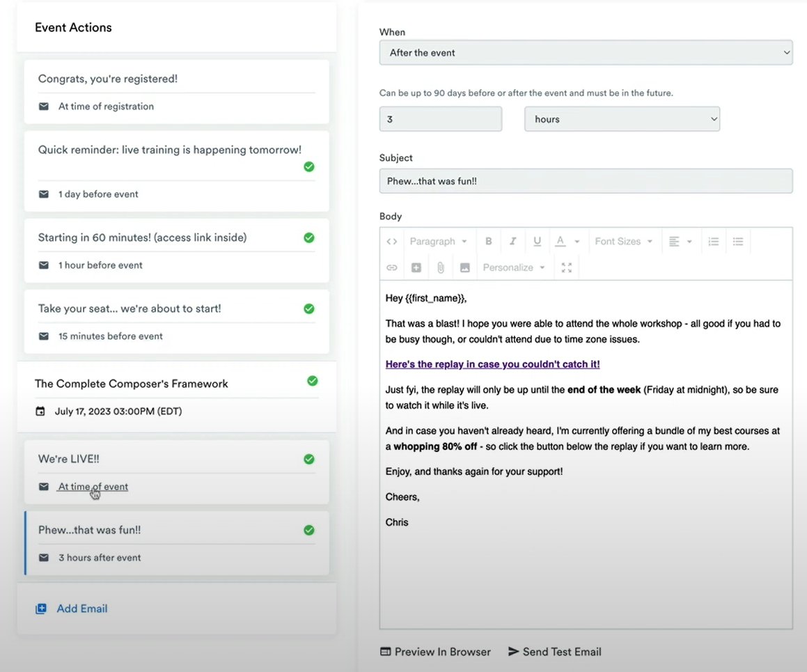Open the hours time unit dropdown
This screenshot has width=807, height=672.
(x=622, y=119)
